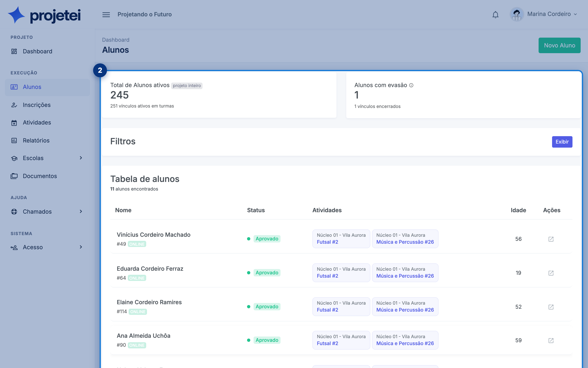Show filters with the Exibir button
The image size is (588, 368).
pos(562,142)
